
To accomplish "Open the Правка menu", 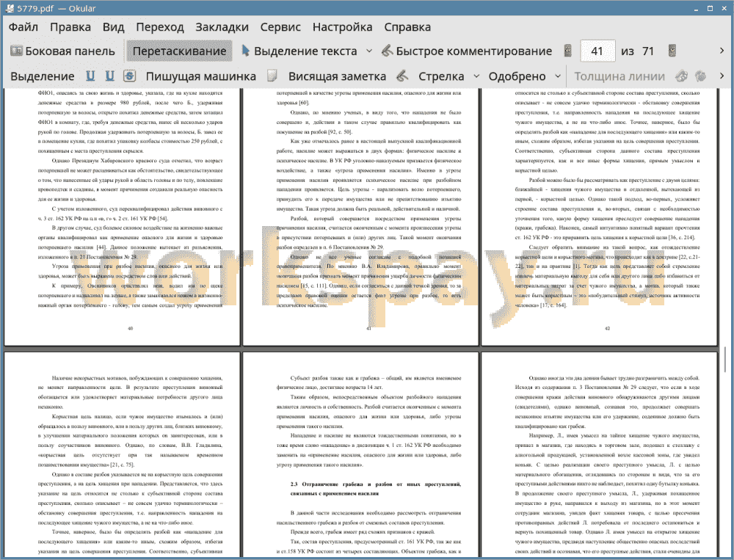I will (x=70, y=27).
